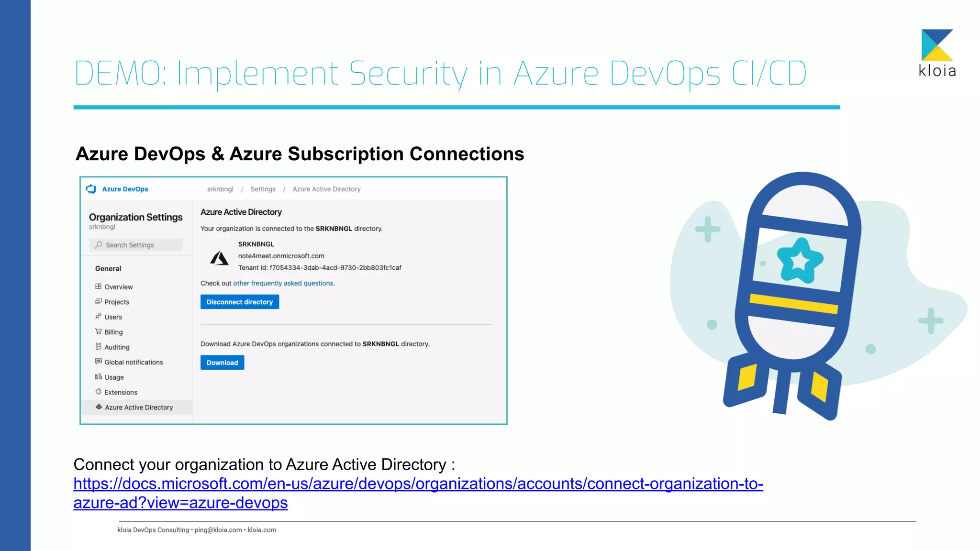Select Azure Active Directory breadcrumb
This screenshot has width=980, height=551.
326,189
